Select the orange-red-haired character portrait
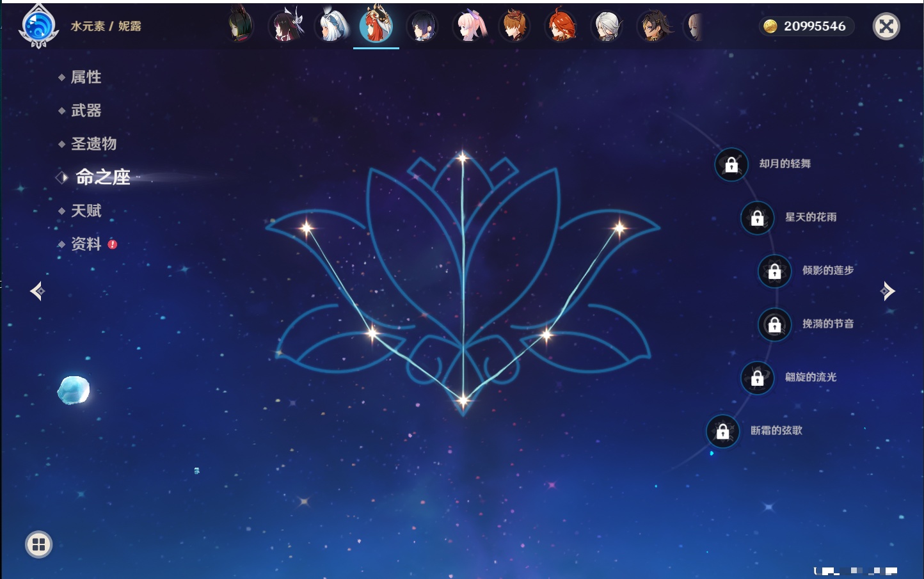The width and height of the screenshot is (924, 579). (x=561, y=26)
